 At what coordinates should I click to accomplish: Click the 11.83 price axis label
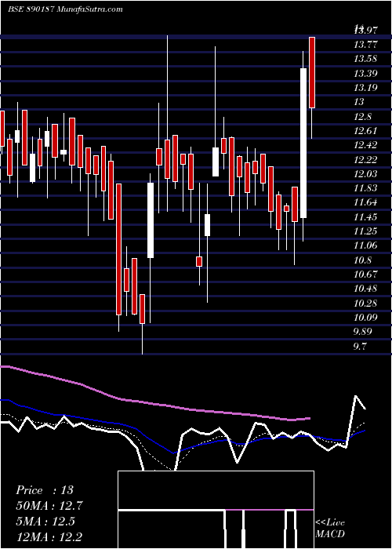point(366,188)
